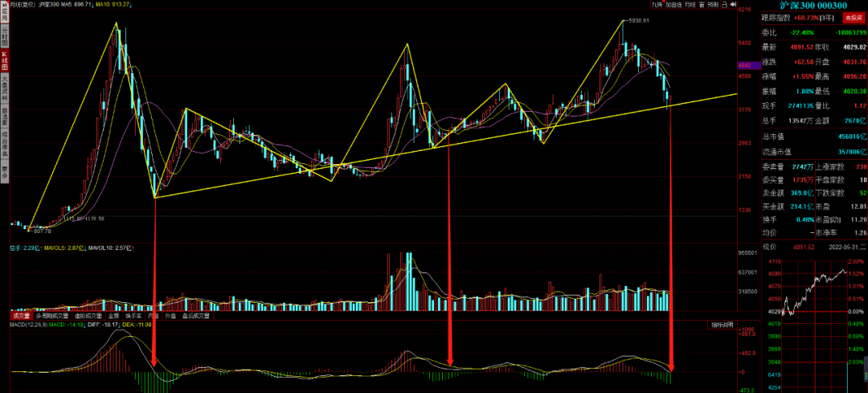Click the 昨收 4029.02 value

click(854, 47)
